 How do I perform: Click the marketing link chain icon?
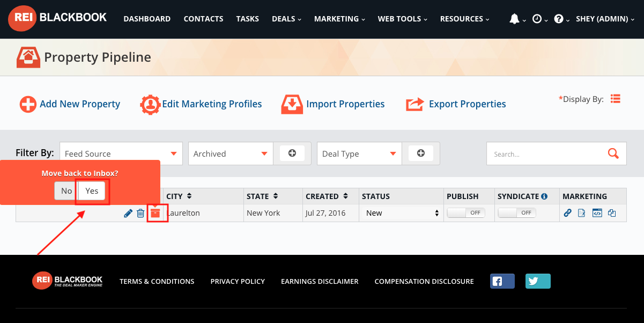(x=568, y=213)
